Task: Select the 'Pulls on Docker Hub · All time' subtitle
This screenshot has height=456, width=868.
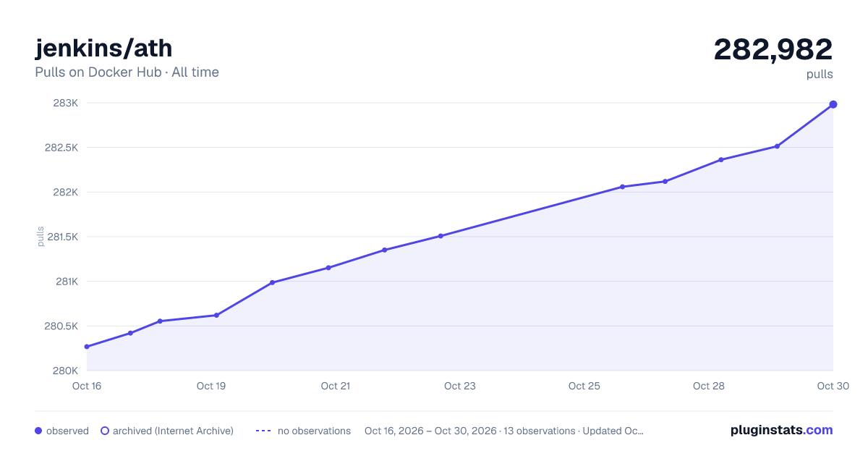Action: 127,72
